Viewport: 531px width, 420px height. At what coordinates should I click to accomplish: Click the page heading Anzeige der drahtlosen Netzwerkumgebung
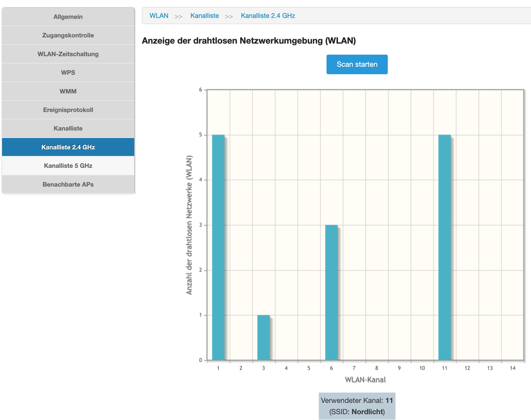(x=249, y=40)
